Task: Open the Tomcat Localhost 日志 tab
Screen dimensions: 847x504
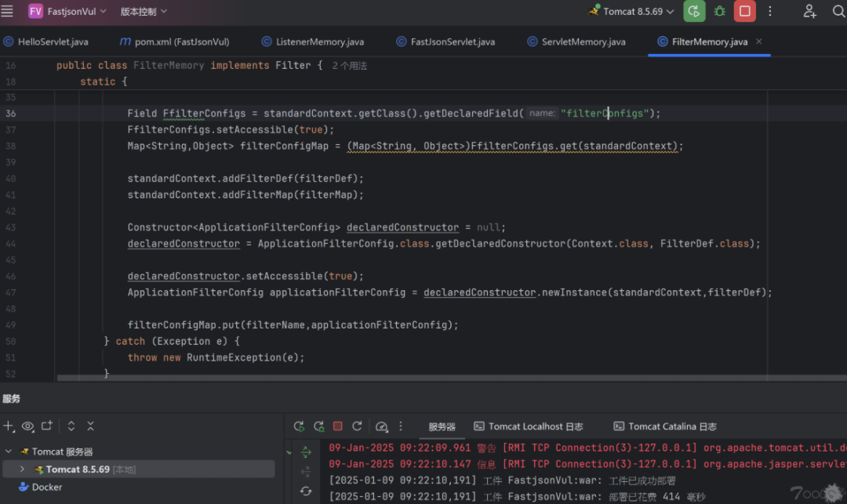Action: pos(529,426)
